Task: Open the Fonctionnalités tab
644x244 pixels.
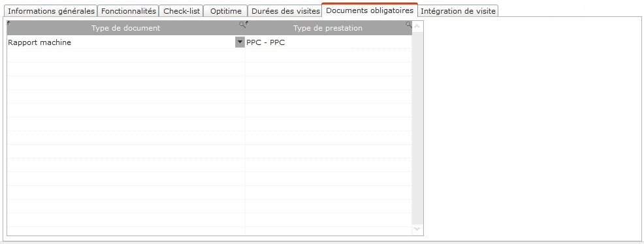Action: [x=129, y=11]
